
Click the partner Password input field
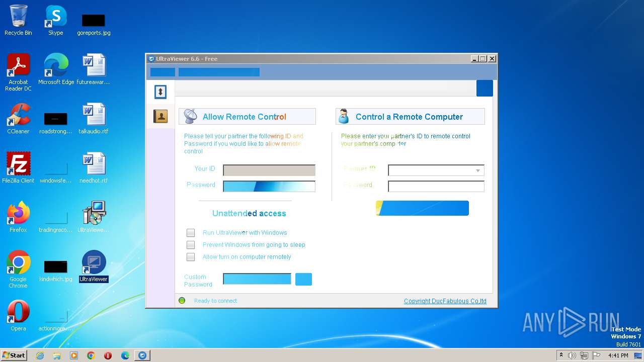tap(436, 187)
